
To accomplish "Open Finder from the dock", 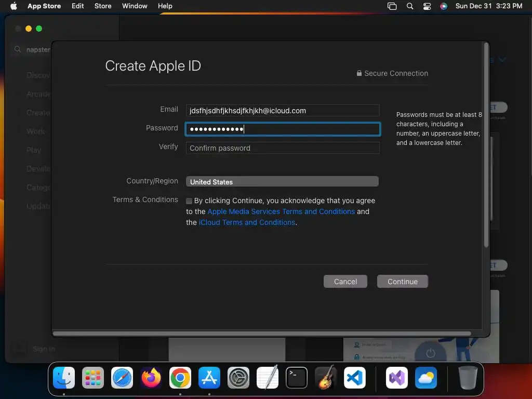I will coord(64,378).
